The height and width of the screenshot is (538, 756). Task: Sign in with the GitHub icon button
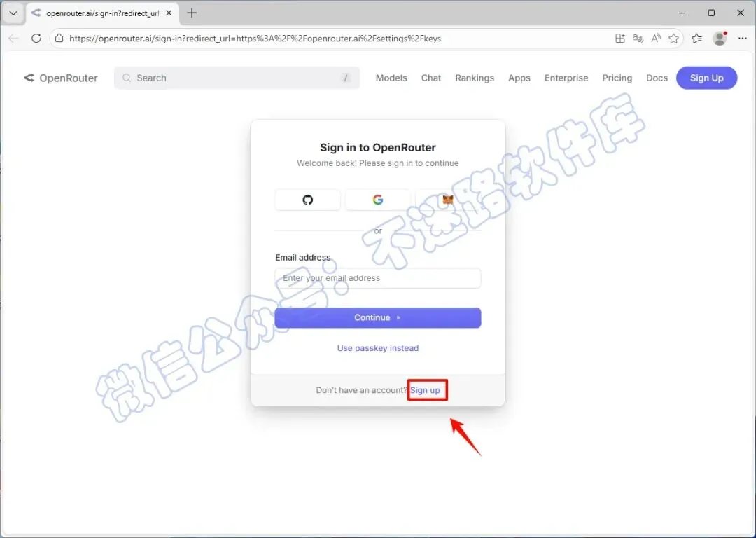[x=307, y=200]
